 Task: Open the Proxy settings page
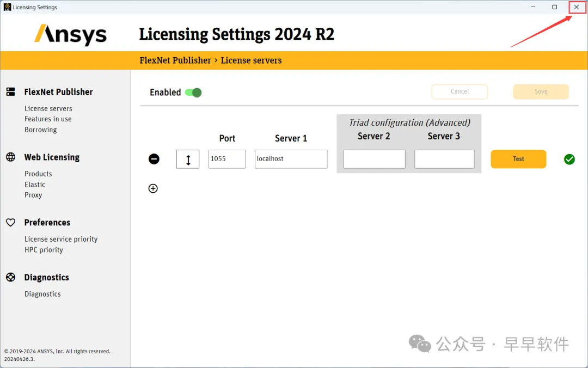pyautogui.click(x=33, y=195)
